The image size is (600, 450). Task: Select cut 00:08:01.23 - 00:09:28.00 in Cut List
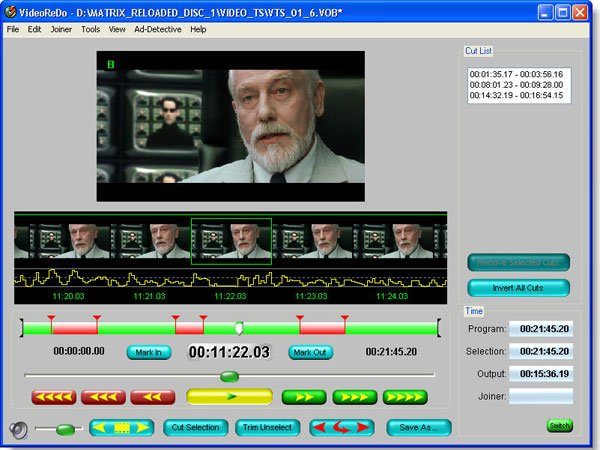[516, 85]
